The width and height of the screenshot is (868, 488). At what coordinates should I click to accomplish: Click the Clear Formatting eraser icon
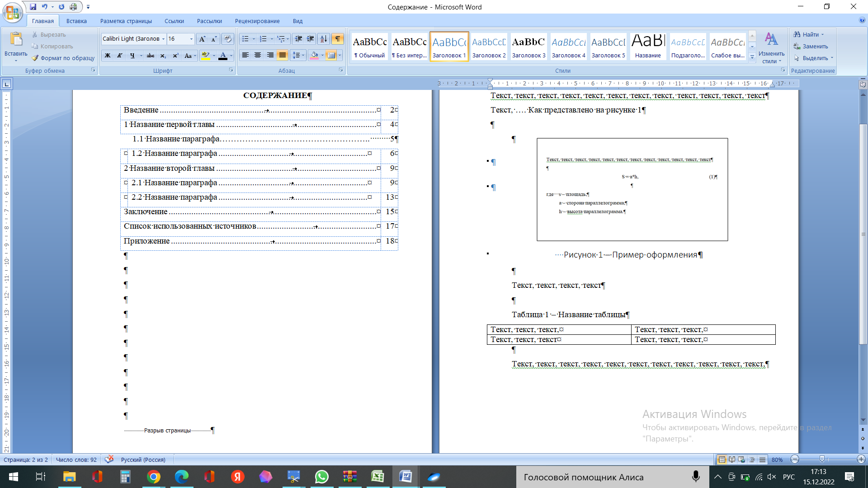[x=228, y=39]
